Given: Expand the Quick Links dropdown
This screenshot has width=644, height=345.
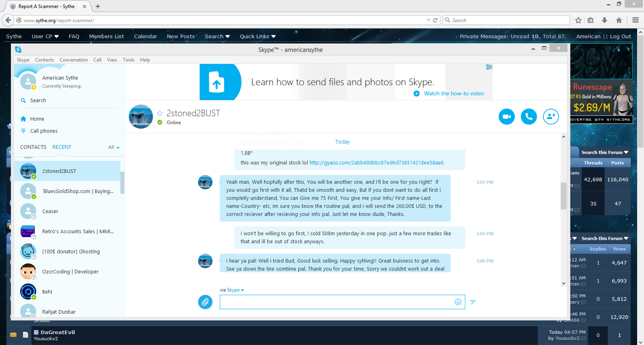Looking at the screenshot, I should pos(258,36).
